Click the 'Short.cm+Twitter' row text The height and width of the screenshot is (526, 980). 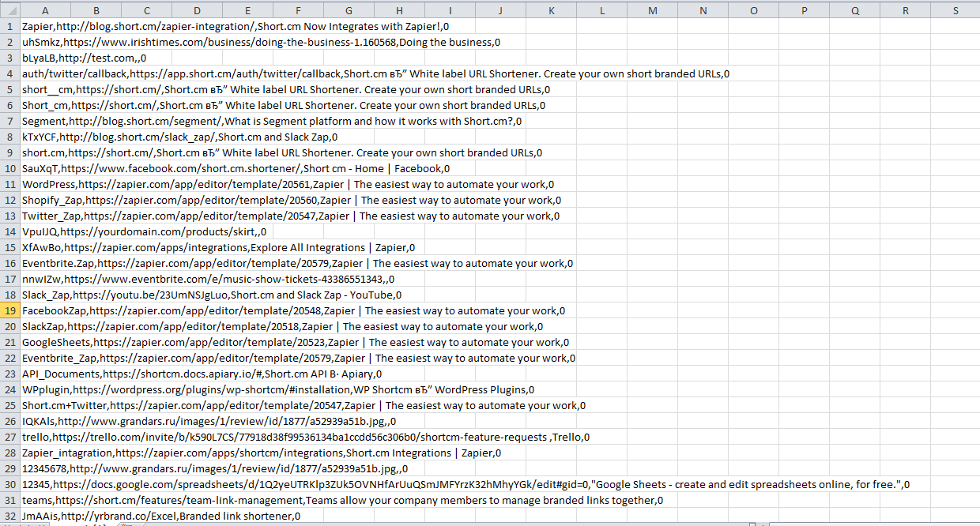point(303,405)
